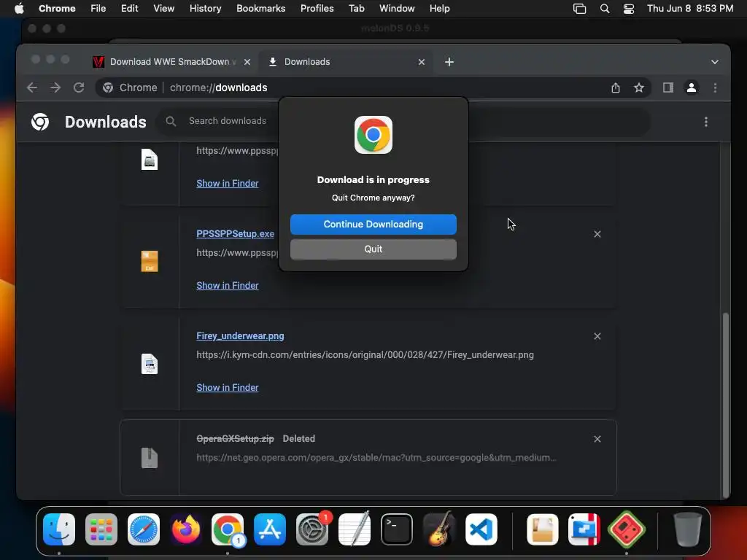The width and height of the screenshot is (747, 560).
Task: Click the date and time in menu bar
Action: click(690, 9)
